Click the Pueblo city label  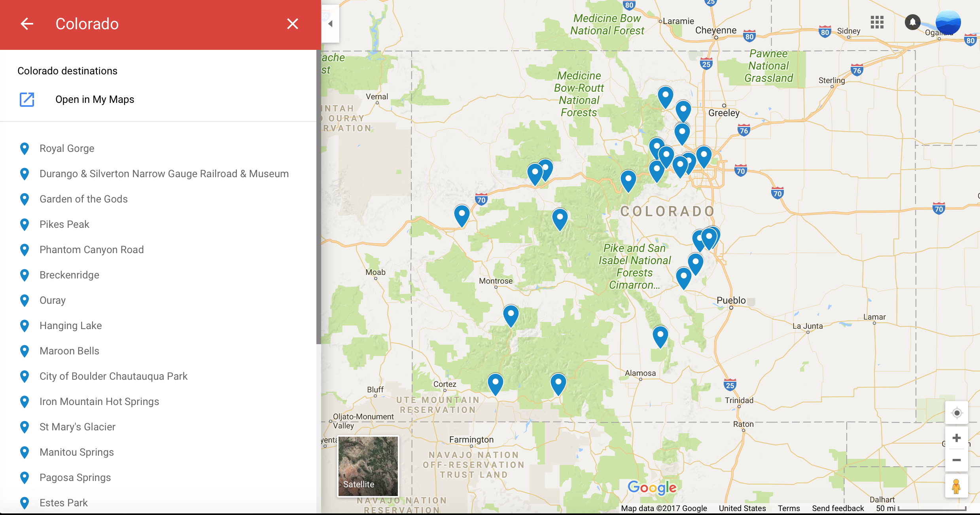(731, 300)
